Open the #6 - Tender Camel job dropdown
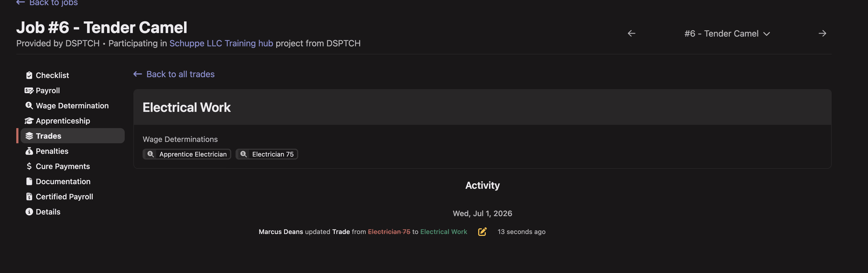The image size is (868, 273). pyautogui.click(x=727, y=34)
